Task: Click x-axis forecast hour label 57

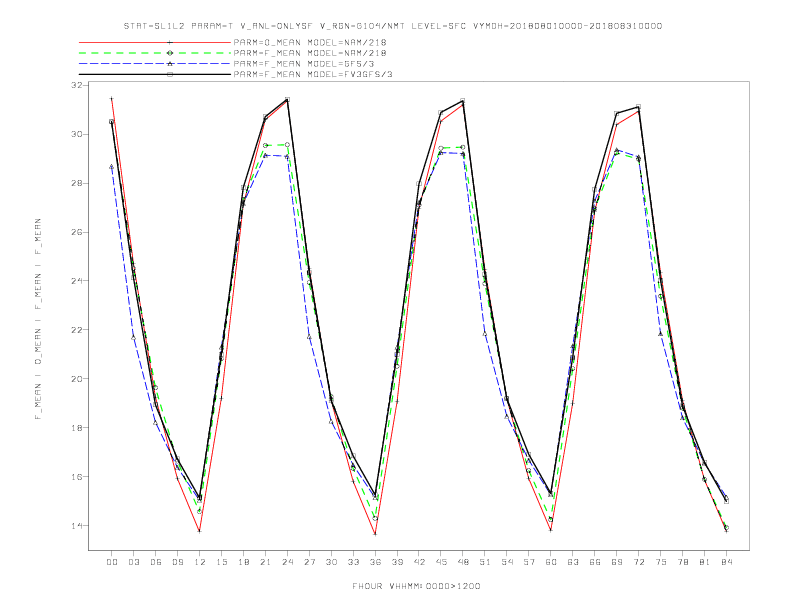Action: pos(529,562)
